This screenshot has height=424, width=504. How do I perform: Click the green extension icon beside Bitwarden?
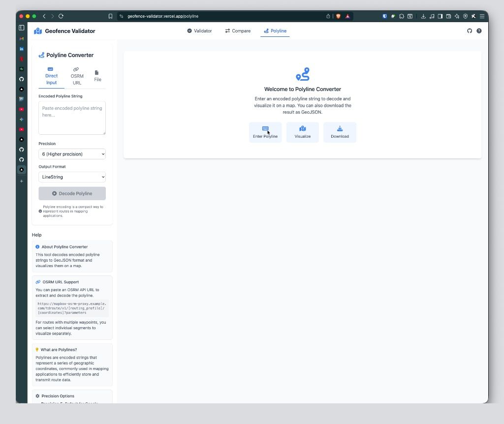click(x=393, y=16)
